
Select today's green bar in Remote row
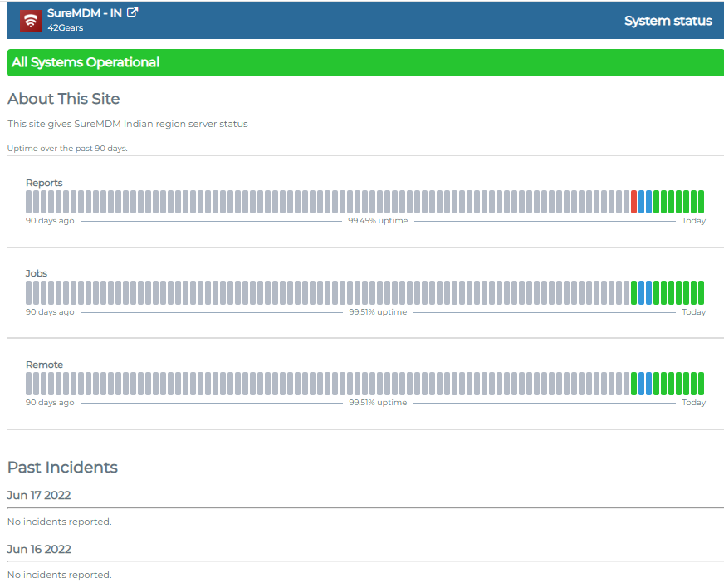click(x=701, y=384)
